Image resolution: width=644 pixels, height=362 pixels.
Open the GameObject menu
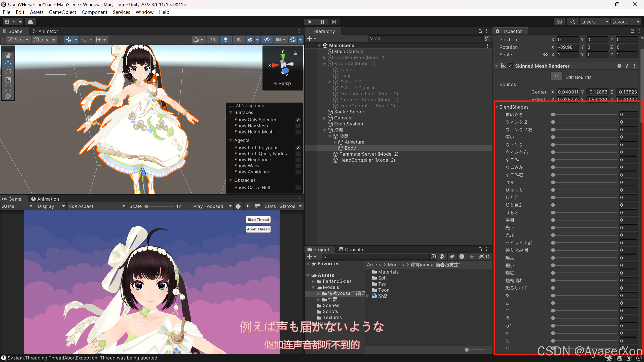click(x=62, y=12)
